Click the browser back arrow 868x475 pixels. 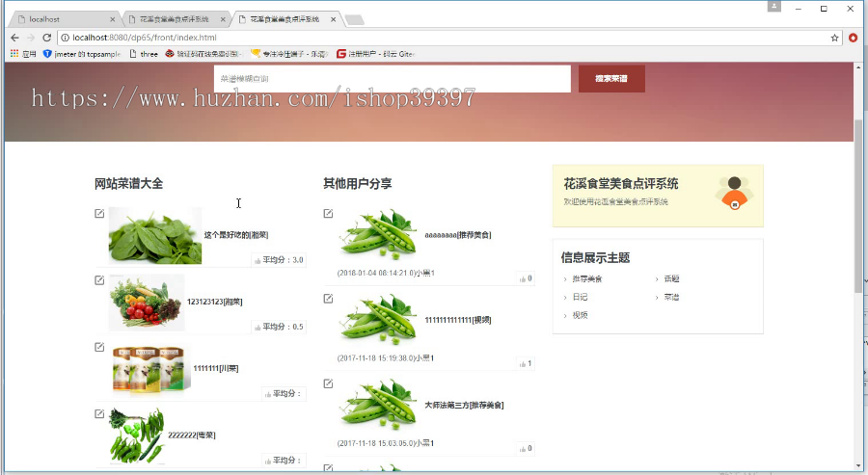pos(14,38)
